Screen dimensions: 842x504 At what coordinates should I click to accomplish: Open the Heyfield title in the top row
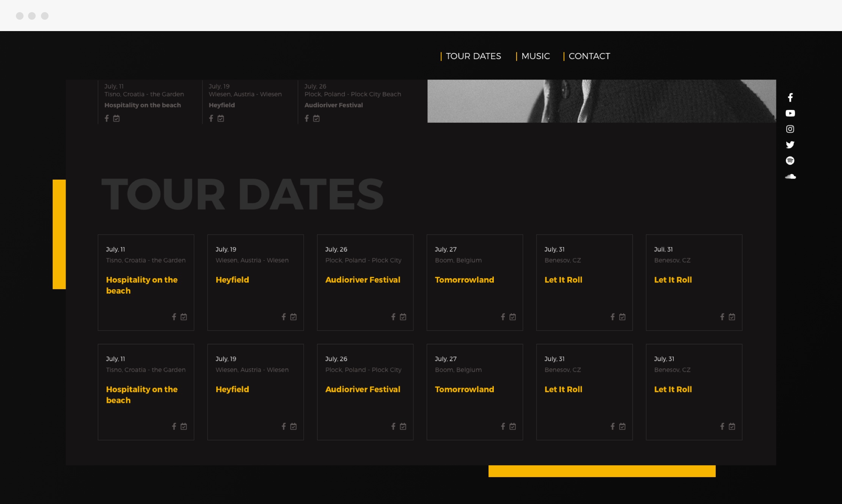(x=232, y=280)
